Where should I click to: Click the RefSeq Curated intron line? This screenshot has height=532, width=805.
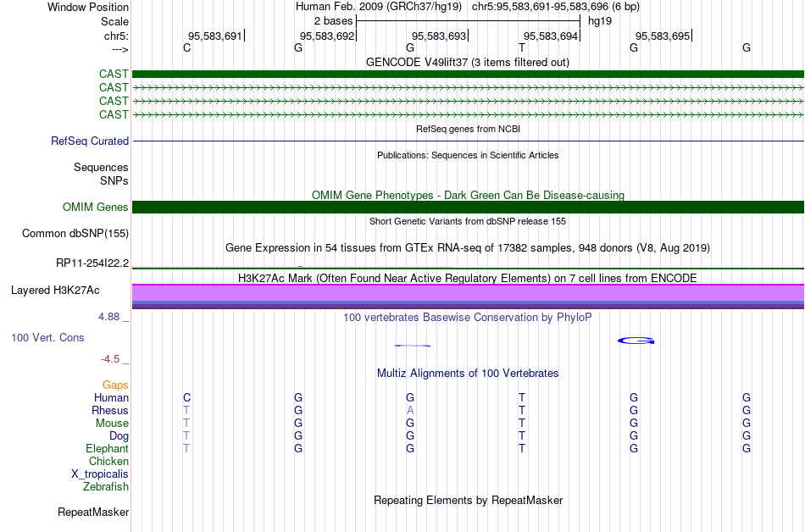(x=468, y=141)
